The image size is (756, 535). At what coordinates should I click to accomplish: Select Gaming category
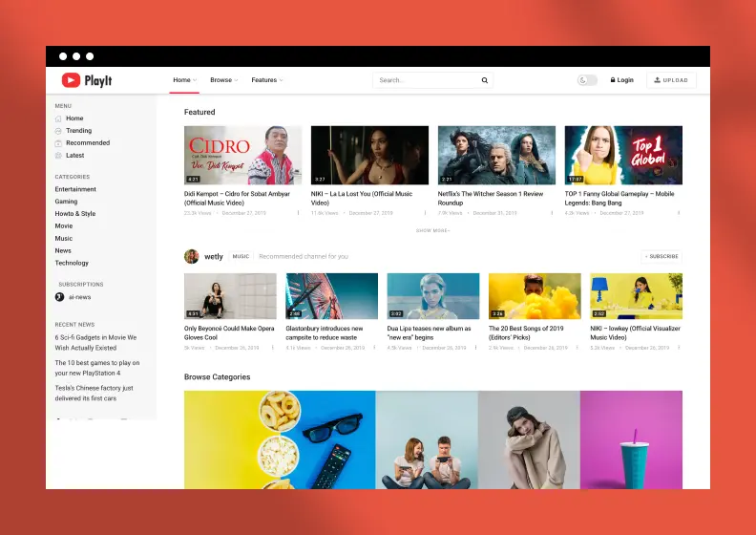pos(66,202)
